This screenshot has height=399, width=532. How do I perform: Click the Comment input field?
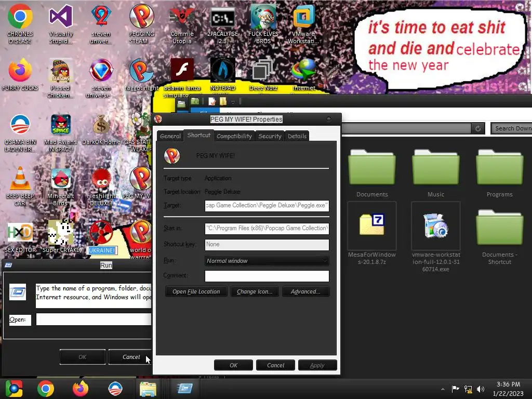(267, 276)
